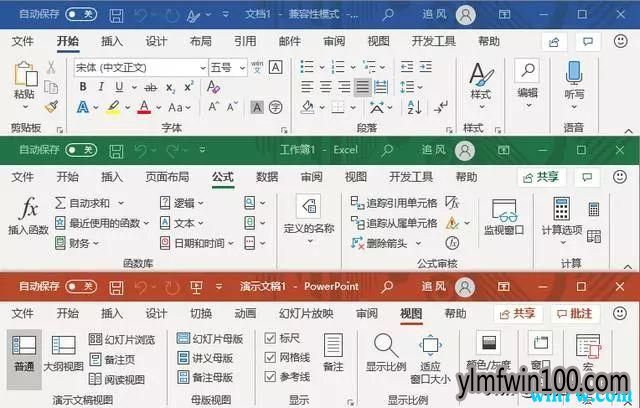Click the Comments button in PowerPoint

tap(575, 313)
